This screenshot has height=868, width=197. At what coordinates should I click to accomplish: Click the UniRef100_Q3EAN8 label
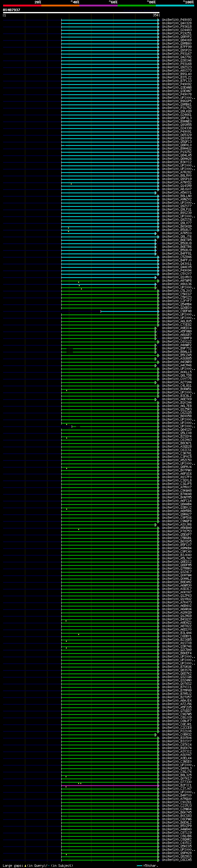click(x=177, y=88)
